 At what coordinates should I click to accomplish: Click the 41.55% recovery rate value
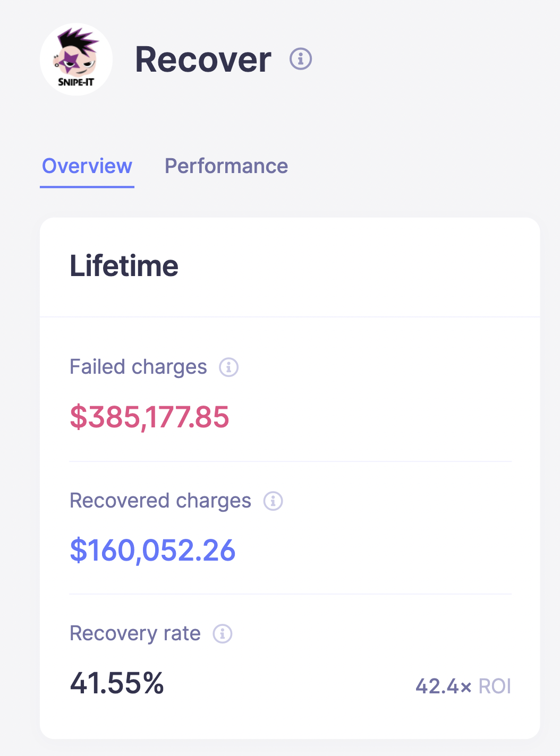[x=117, y=683]
